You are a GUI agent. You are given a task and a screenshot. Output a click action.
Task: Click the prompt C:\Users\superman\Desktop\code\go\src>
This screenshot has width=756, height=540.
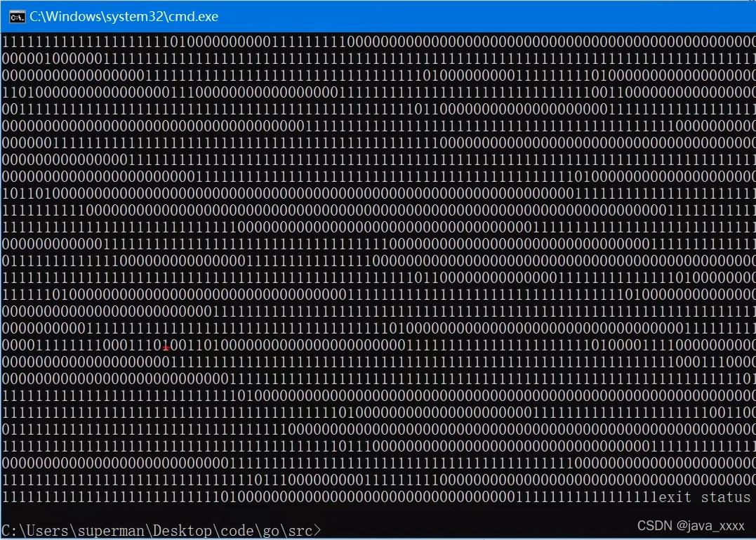(x=161, y=531)
